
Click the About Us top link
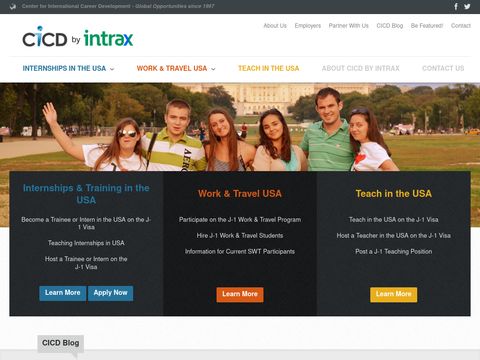pos(275,26)
